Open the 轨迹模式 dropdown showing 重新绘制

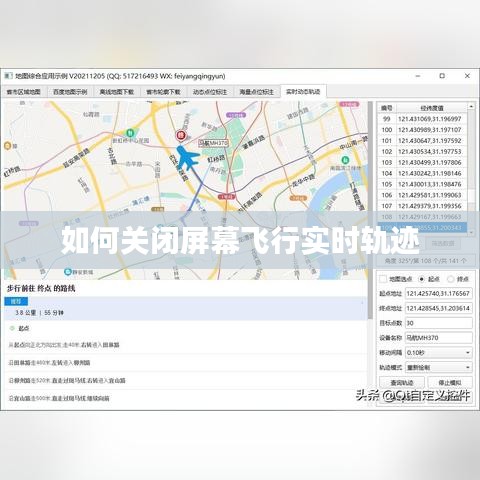pyautogui.click(x=439, y=367)
